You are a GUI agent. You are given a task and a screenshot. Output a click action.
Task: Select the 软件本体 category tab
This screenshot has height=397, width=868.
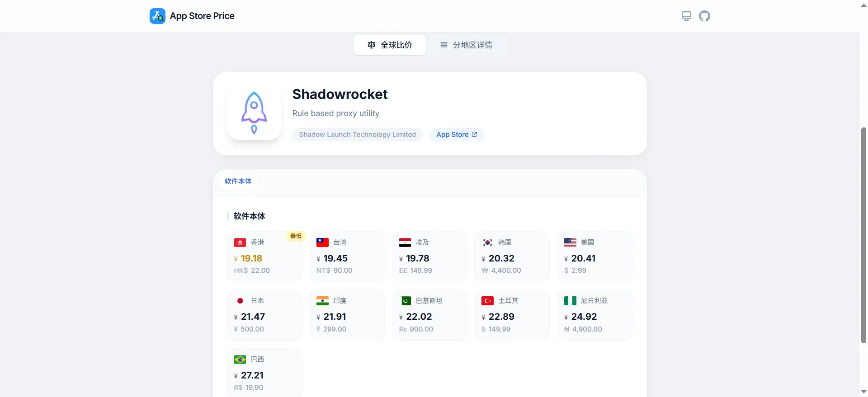pos(238,181)
